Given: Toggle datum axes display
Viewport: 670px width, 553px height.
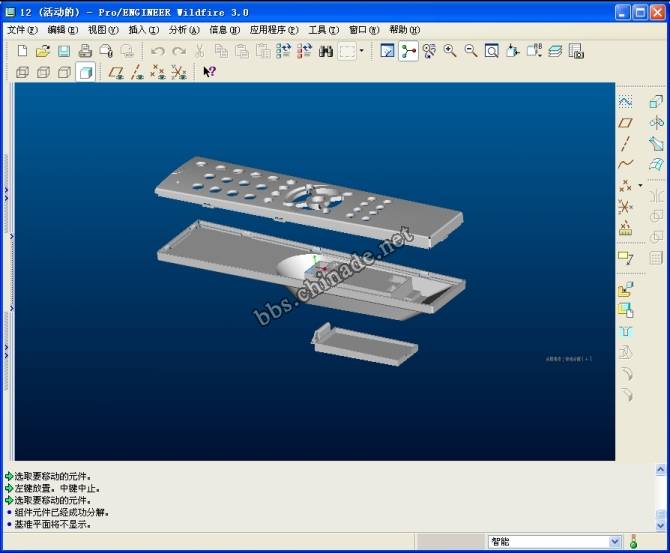Looking at the screenshot, I should pyautogui.click(x=137, y=72).
